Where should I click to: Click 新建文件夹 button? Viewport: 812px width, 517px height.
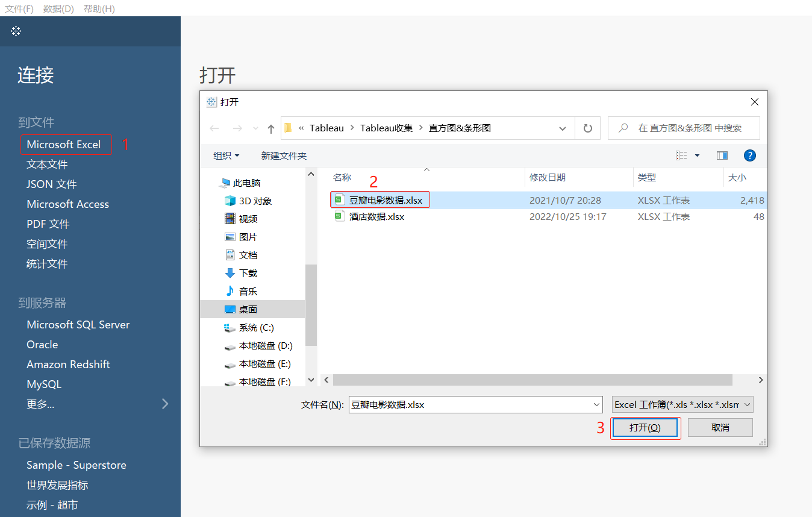click(284, 155)
